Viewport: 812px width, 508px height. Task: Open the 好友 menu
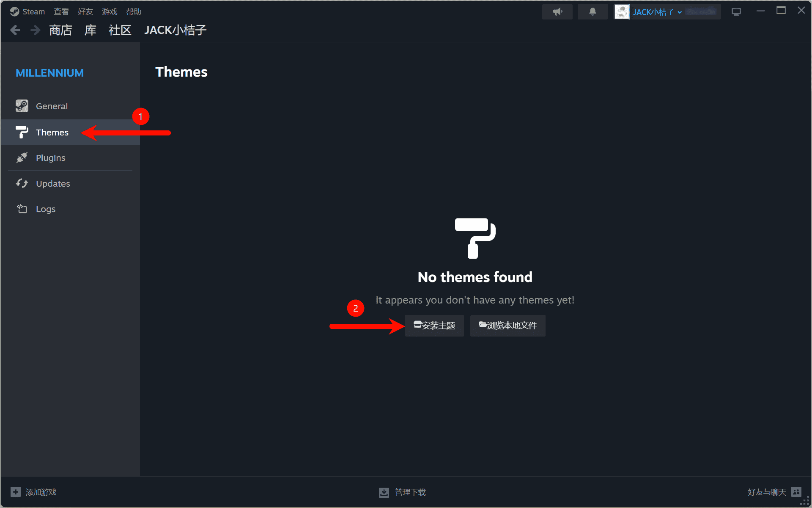[85, 11]
